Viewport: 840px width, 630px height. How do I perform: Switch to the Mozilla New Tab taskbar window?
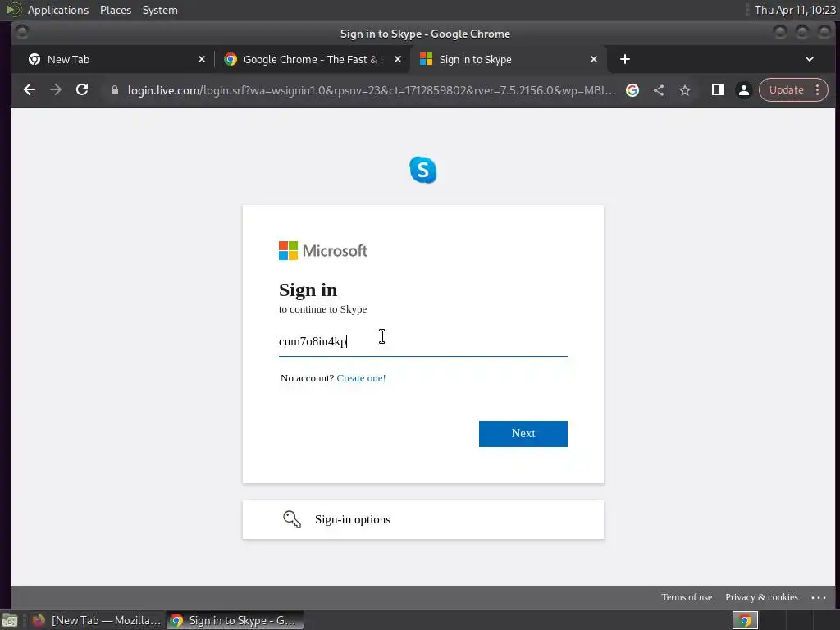[97, 620]
